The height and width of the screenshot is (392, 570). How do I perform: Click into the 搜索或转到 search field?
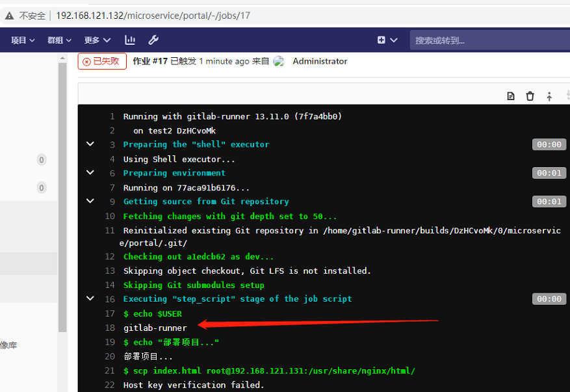(x=489, y=40)
